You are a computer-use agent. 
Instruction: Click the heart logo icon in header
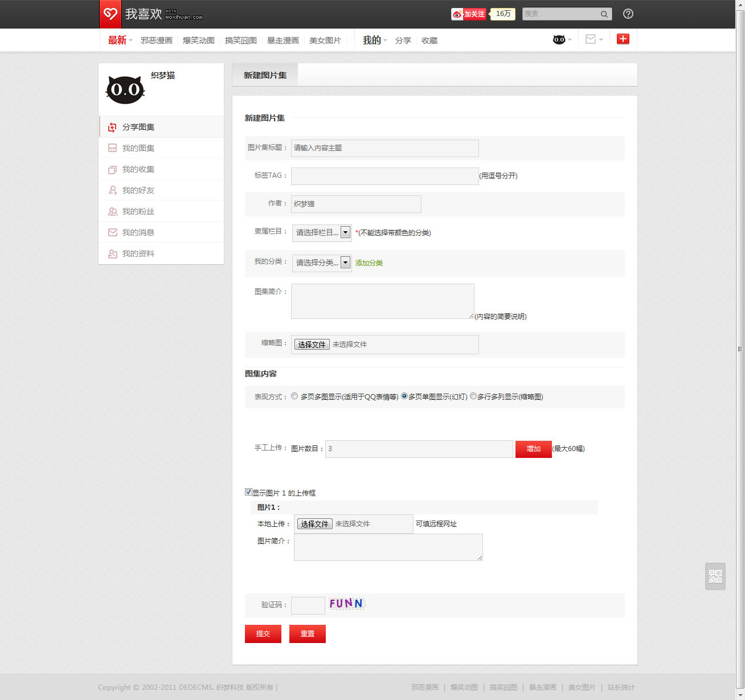(x=110, y=14)
